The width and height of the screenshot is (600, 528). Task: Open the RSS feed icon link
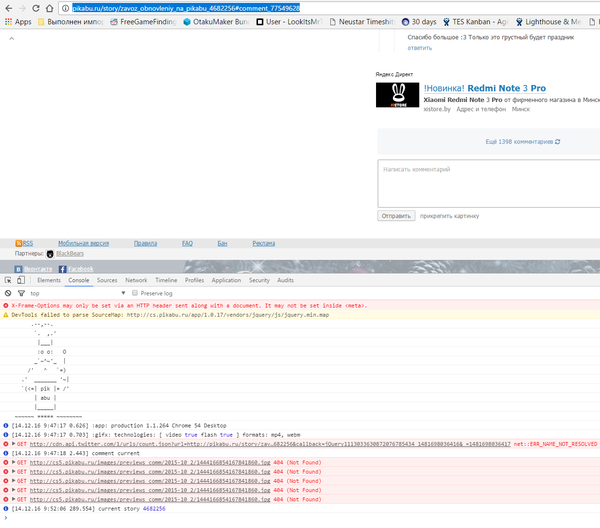click(x=18, y=243)
